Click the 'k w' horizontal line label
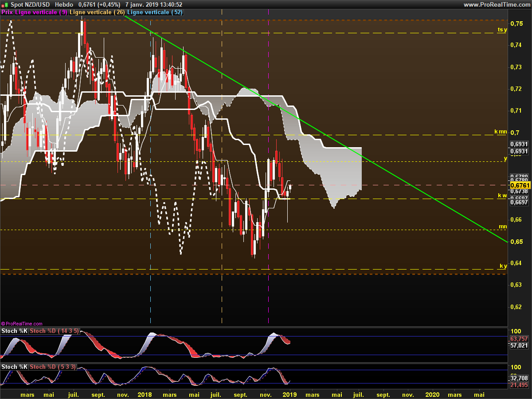 (502, 195)
